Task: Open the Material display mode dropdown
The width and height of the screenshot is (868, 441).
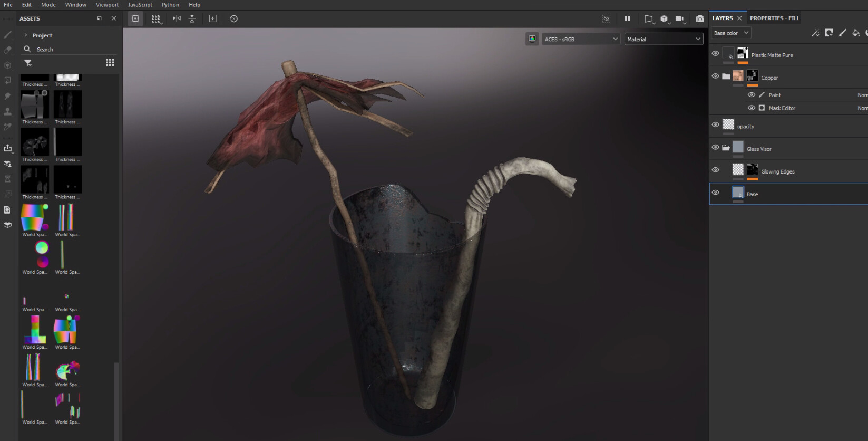Action: (x=664, y=39)
